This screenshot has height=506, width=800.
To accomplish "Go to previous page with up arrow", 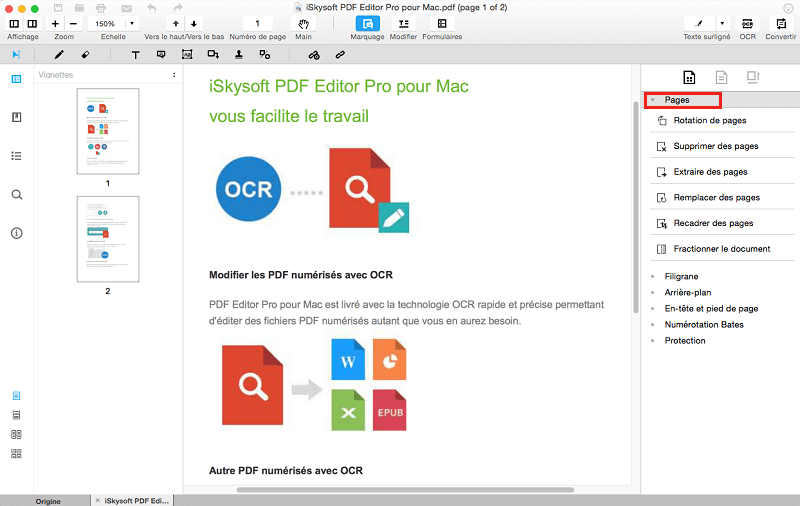I will pos(176,23).
